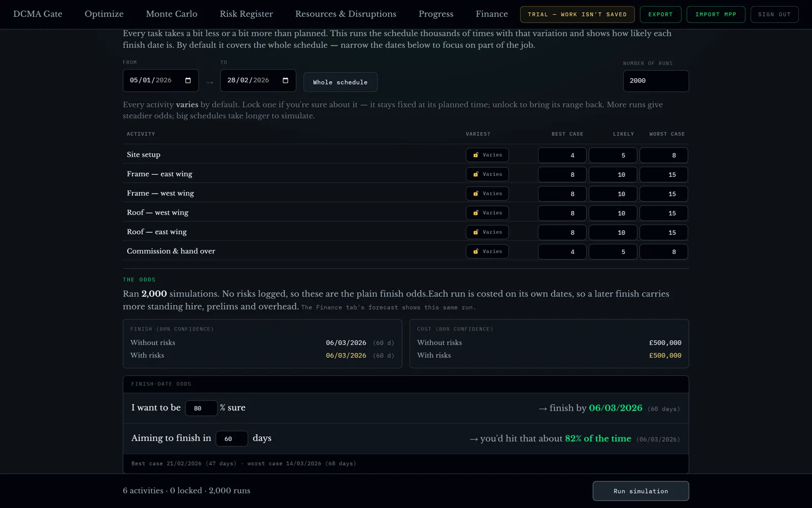Click the From date input 05/01/2026
The image size is (812, 508).
pos(160,80)
